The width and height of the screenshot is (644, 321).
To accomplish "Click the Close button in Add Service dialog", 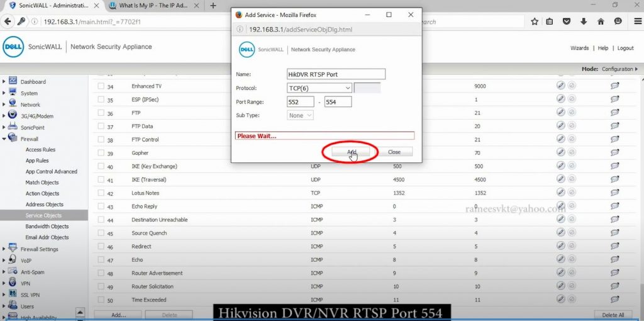I will click(x=394, y=152).
